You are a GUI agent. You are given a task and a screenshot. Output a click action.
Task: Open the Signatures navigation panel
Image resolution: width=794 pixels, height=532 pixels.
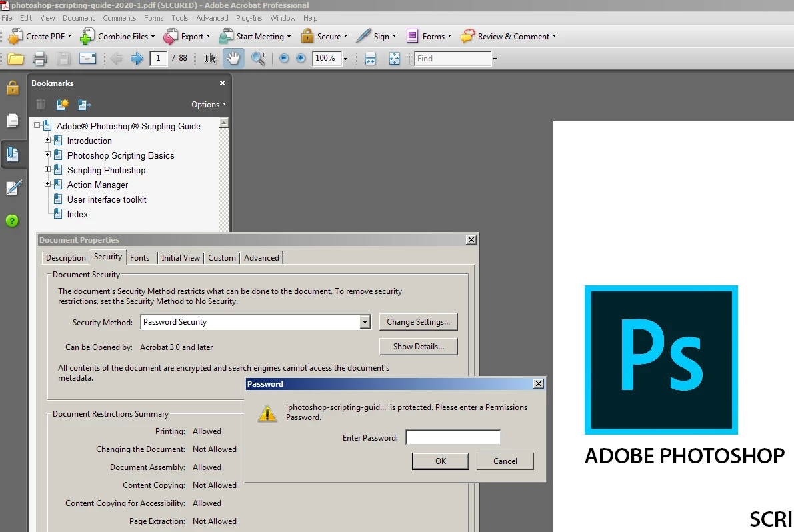click(x=13, y=188)
